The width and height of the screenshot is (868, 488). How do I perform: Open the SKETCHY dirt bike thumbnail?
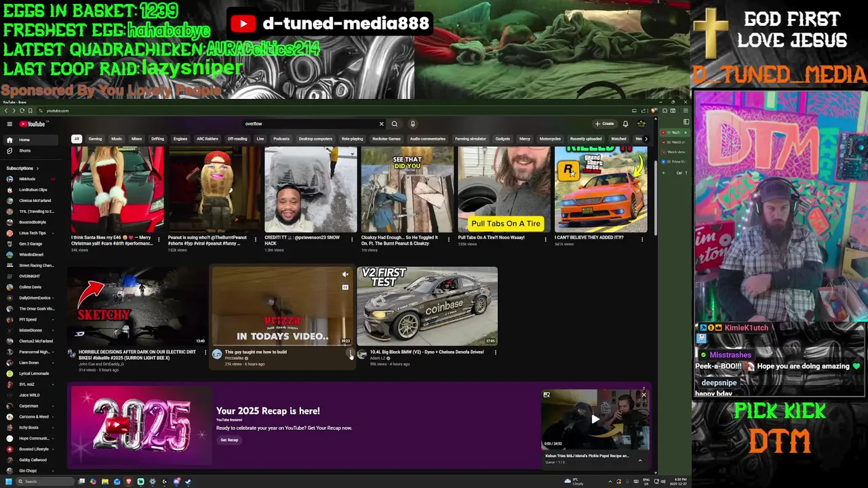(136, 306)
